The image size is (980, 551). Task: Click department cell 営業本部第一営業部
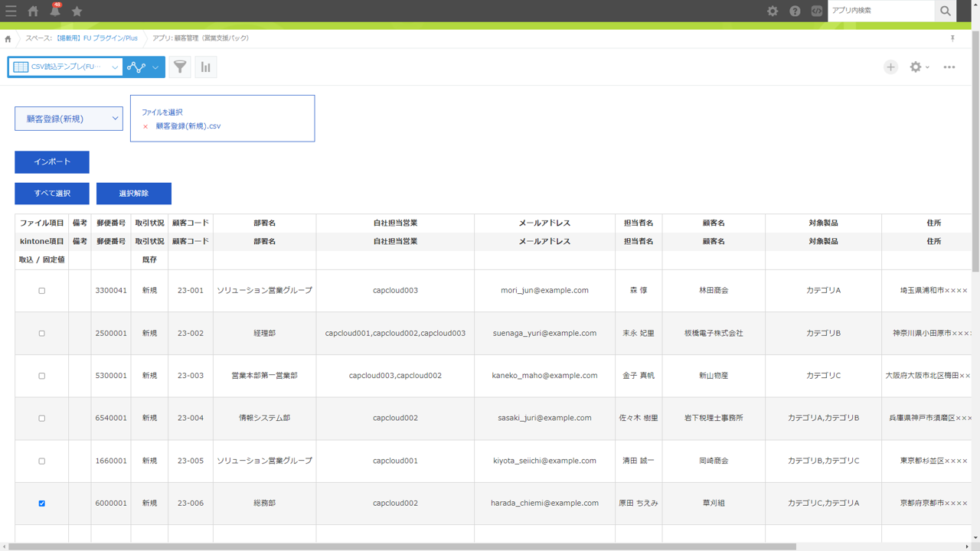pos(264,376)
